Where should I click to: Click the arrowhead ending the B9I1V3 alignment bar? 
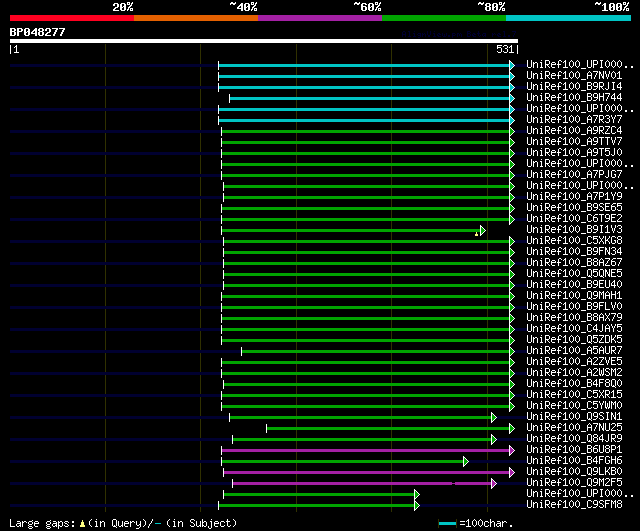482,231
